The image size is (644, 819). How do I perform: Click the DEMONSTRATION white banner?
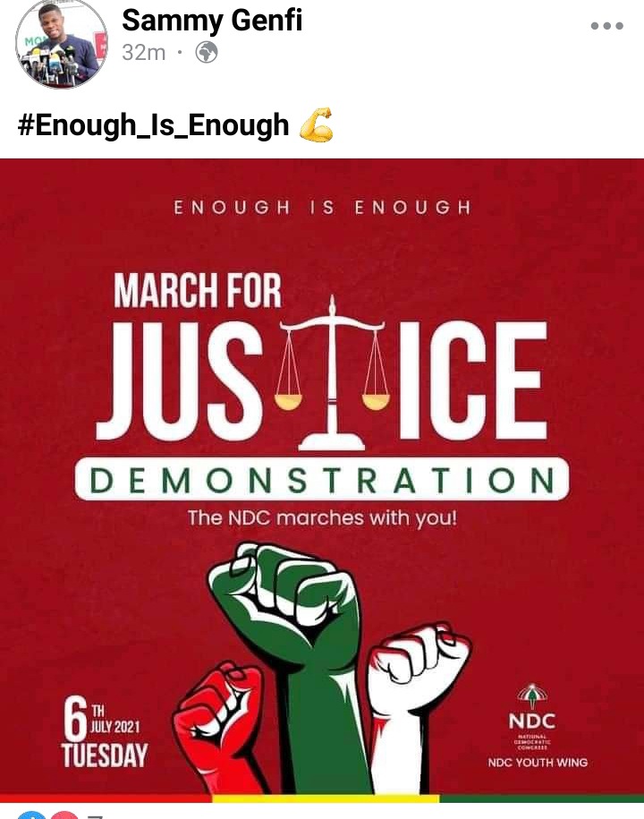point(321,479)
